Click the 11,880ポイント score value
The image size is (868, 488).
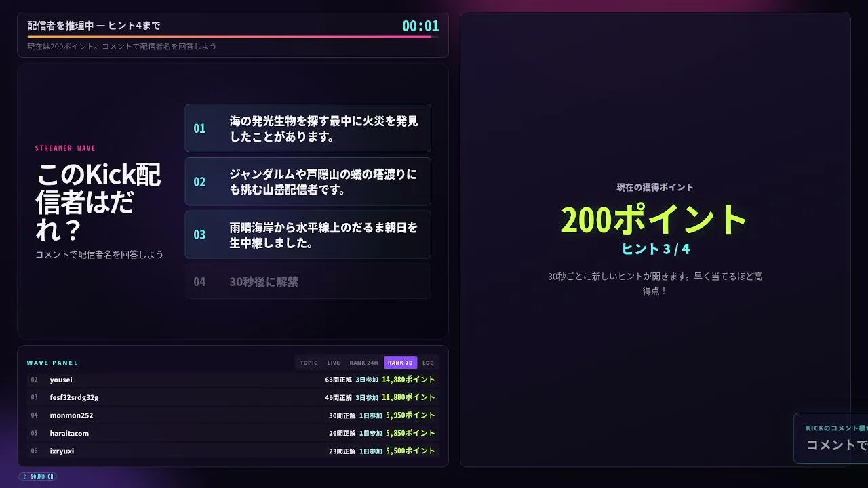[x=408, y=397]
